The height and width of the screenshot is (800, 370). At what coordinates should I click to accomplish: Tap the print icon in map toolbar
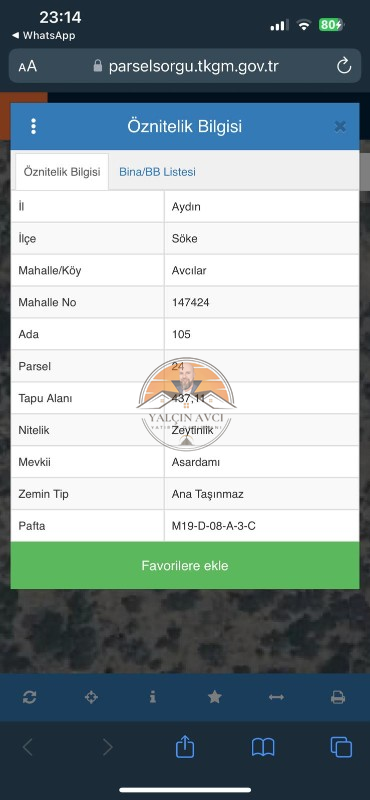[x=338, y=697]
